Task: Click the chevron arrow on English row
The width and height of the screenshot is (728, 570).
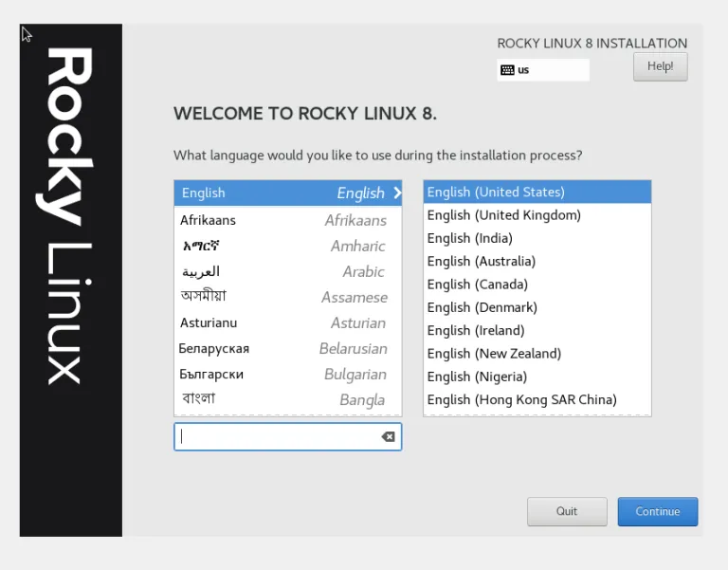Action: point(397,193)
